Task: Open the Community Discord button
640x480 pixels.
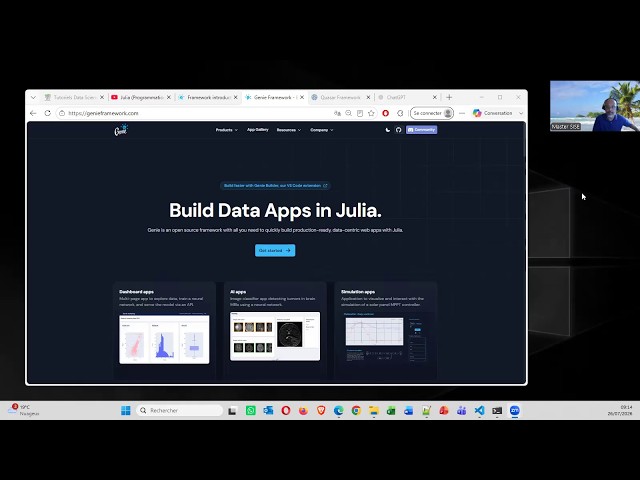Action: click(x=421, y=130)
